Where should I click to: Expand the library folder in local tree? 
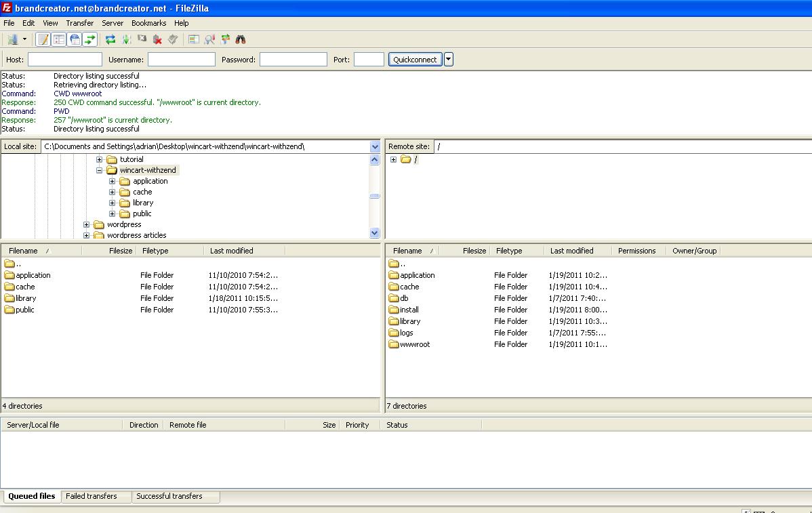coord(113,203)
